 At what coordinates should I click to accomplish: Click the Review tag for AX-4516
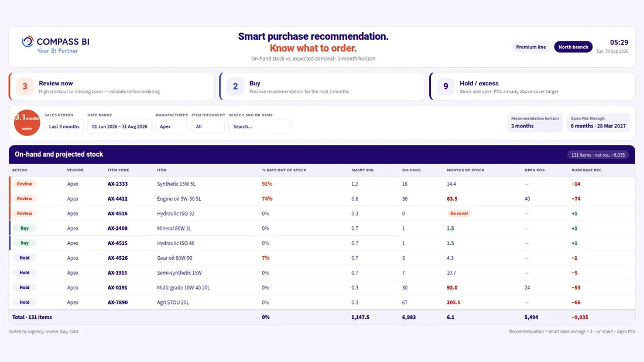(x=24, y=213)
